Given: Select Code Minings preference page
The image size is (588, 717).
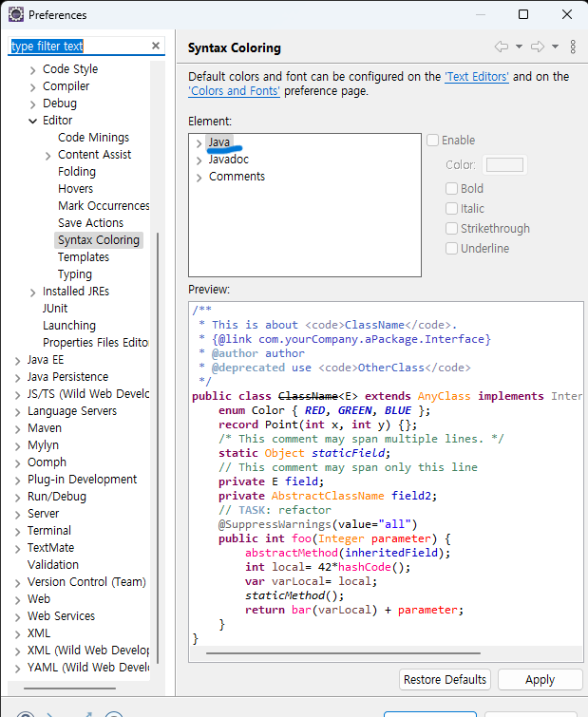Looking at the screenshot, I should click(93, 137).
